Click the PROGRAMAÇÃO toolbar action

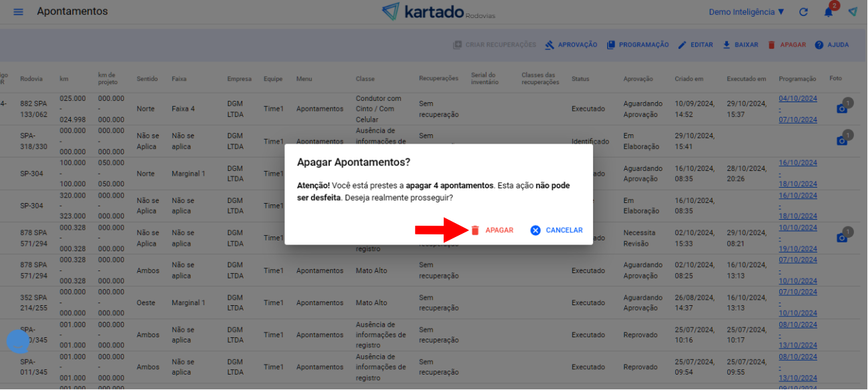[x=638, y=45]
